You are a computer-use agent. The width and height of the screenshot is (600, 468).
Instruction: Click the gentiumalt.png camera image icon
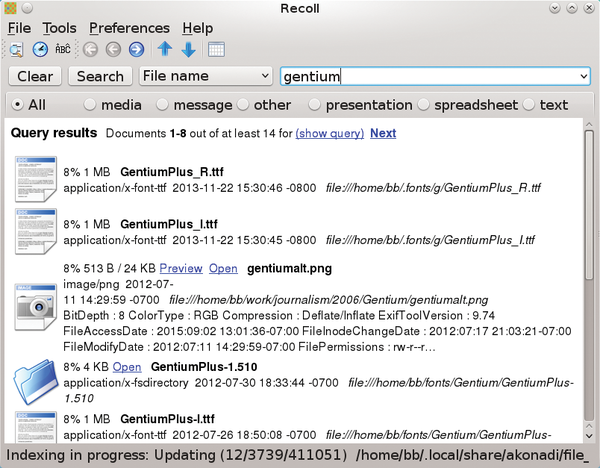[36, 307]
